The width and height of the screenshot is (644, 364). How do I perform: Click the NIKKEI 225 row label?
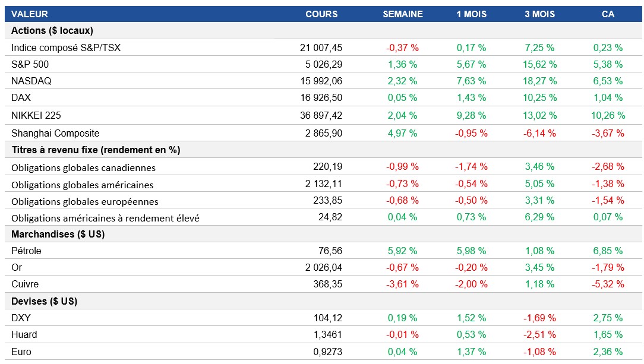[x=36, y=115]
